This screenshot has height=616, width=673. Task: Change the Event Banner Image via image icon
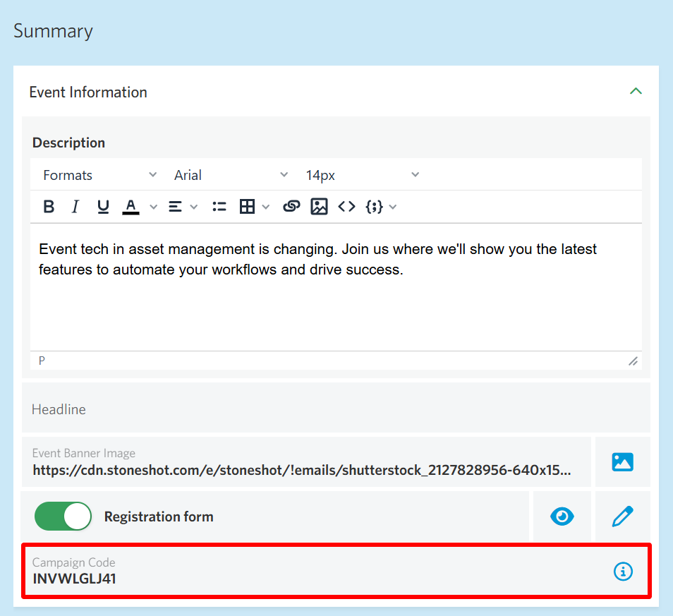[623, 461]
